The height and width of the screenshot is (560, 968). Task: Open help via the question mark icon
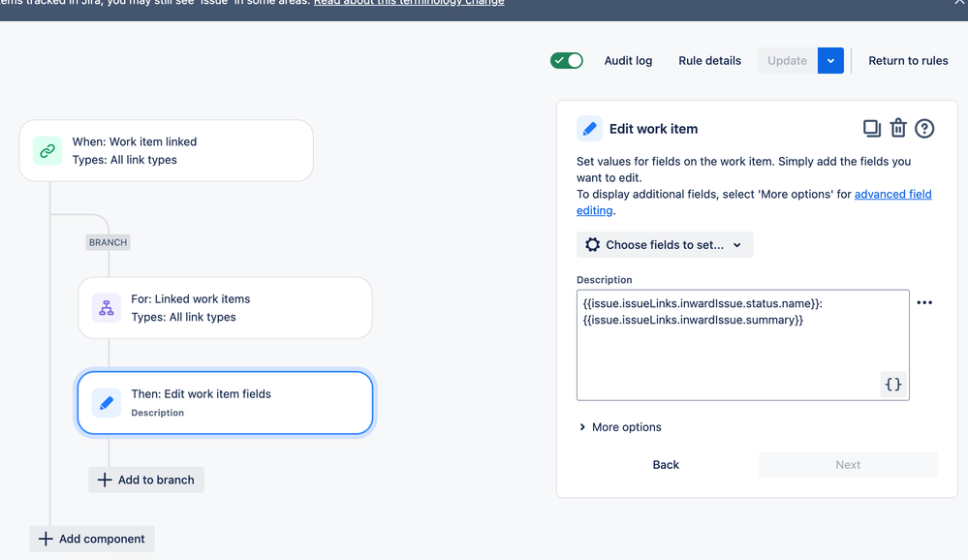[924, 129]
